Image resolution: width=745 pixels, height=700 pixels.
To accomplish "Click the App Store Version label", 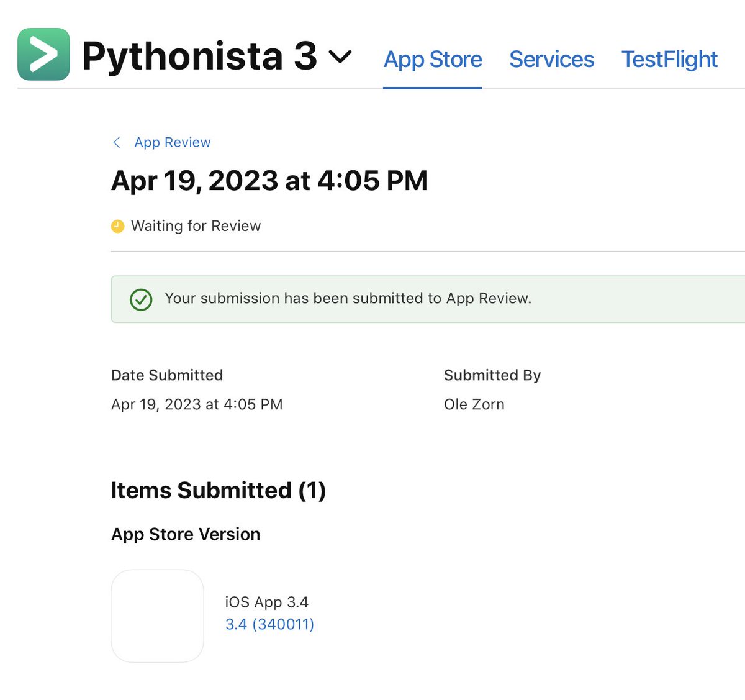I will (185, 534).
